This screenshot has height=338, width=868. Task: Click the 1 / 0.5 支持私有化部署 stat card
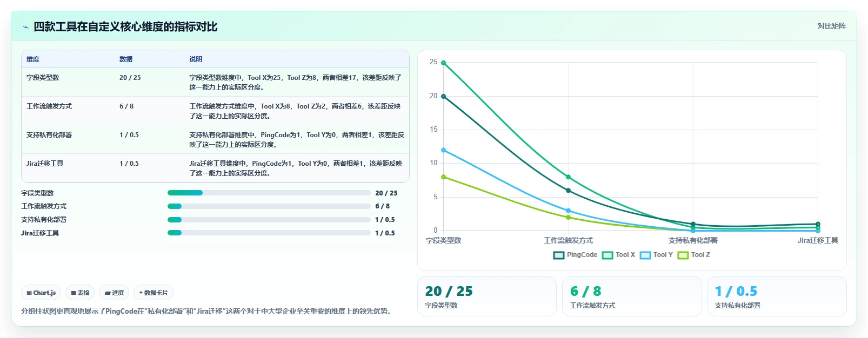[777, 296]
